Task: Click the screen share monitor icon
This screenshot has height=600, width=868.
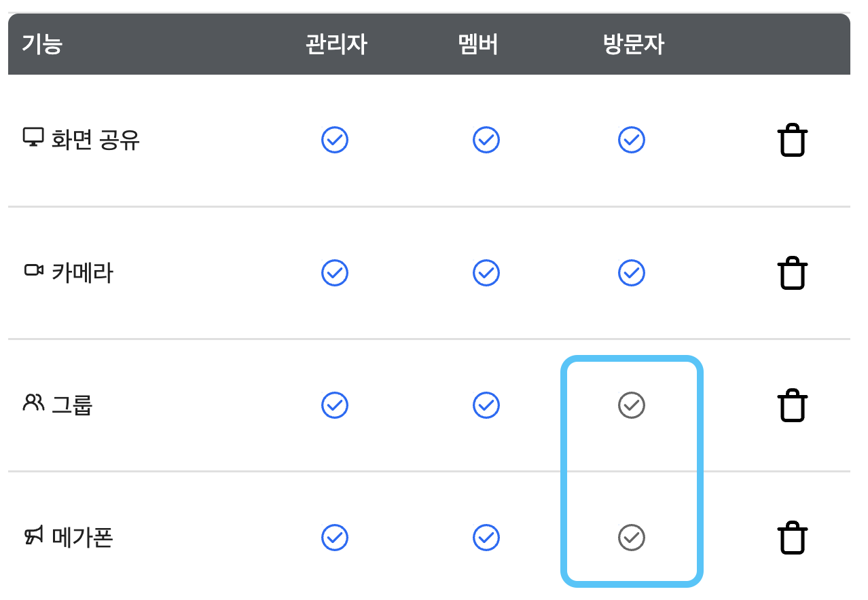Action: 32,138
